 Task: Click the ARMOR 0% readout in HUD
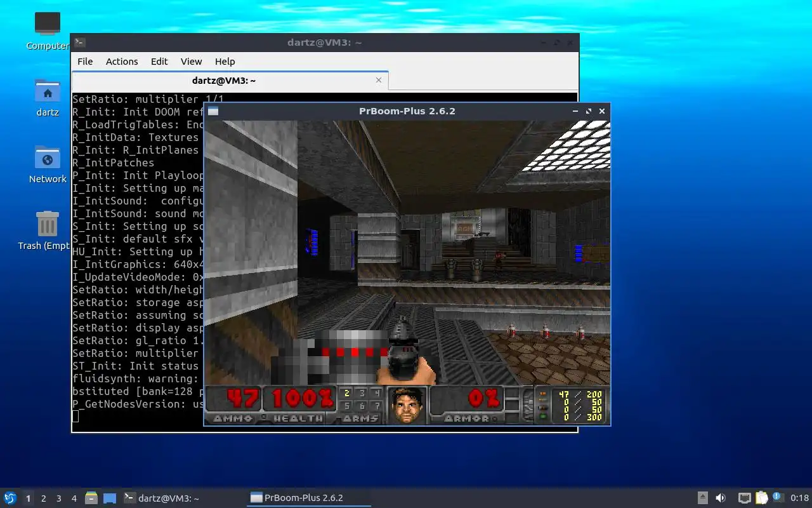[466, 404]
